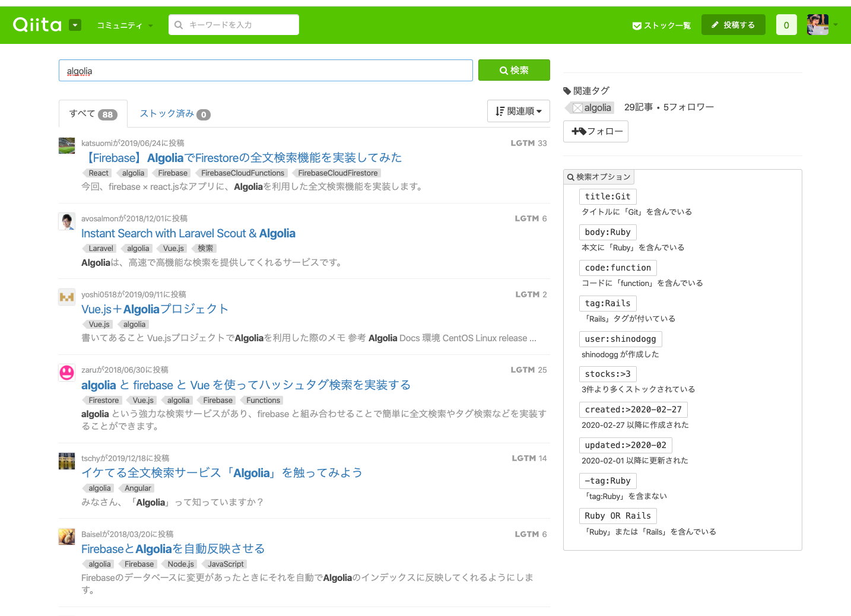Click the stocks:>3 search option
The height and width of the screenshot is (616, 851).
[x=608, y=374]
